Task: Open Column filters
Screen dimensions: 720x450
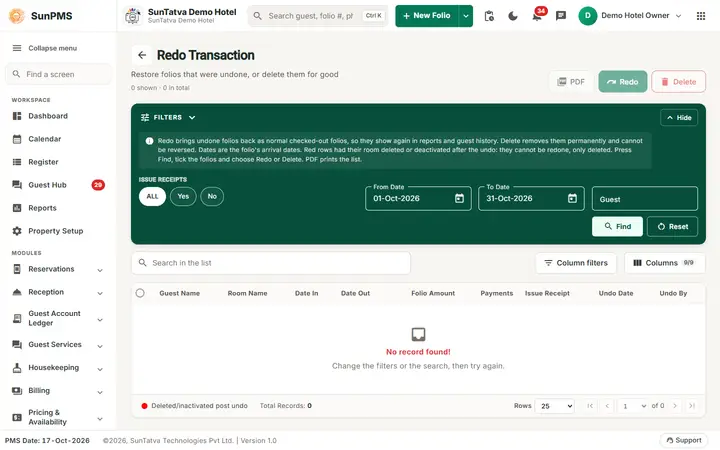Action: click(x=576, y=263)
